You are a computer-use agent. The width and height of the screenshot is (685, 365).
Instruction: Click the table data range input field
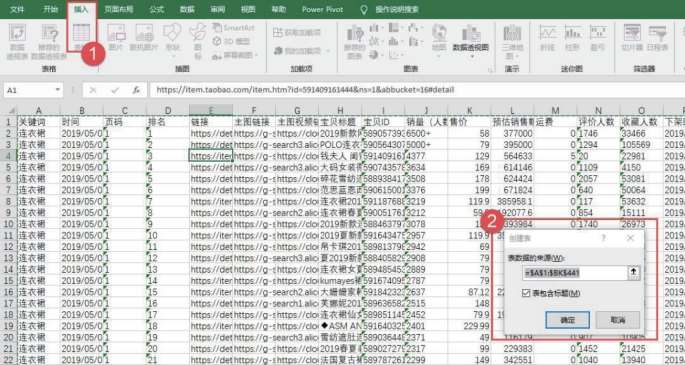click(x=575, y=273)
